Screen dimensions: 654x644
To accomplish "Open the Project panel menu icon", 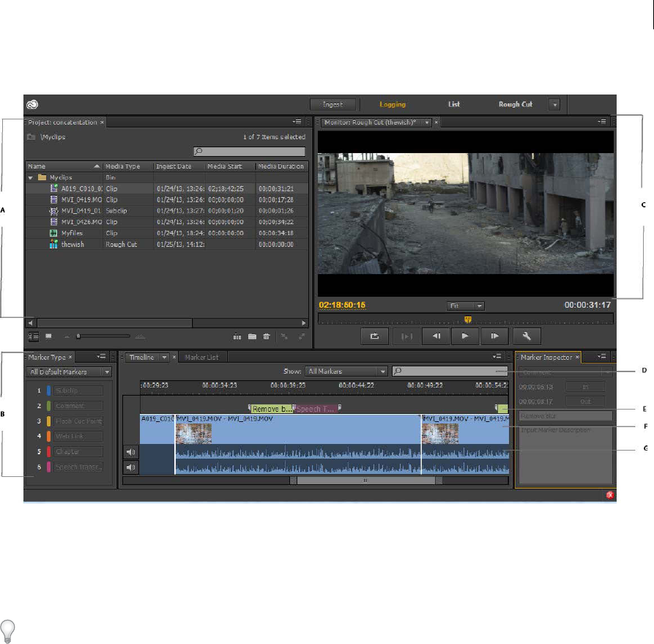I will pyautogui.click(x=297, y=122).
